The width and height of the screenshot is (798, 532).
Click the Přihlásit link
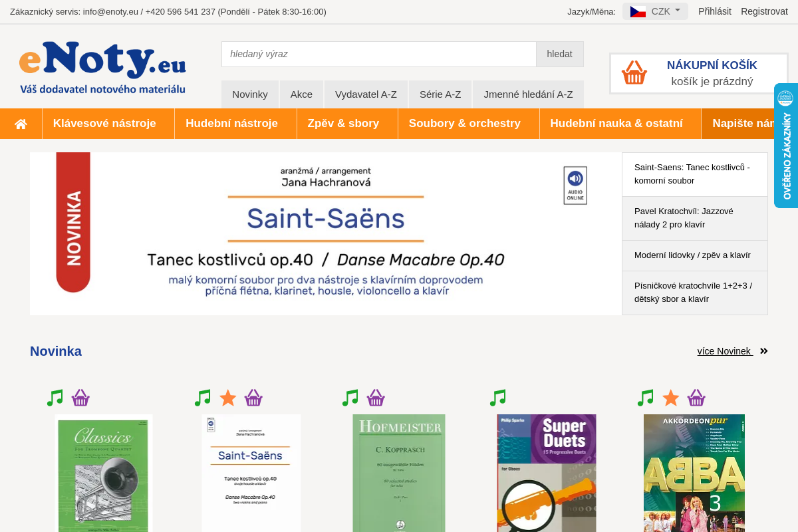(x=715, y=11)
